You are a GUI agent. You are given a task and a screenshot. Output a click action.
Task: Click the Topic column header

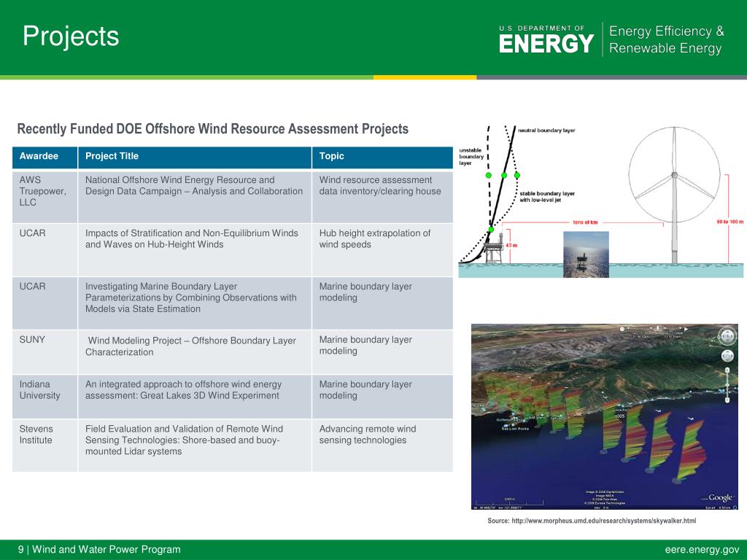pyautogui.click(x=382, y=157)
